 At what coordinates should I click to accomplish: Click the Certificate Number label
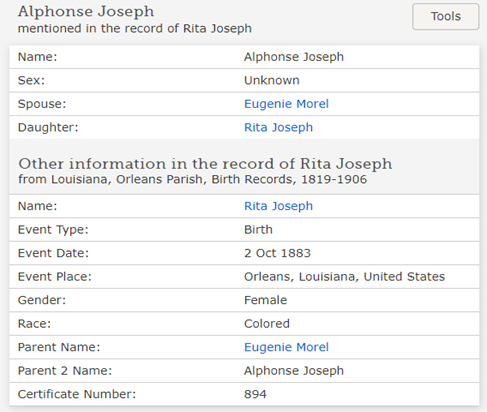click(x=77, y=394)
